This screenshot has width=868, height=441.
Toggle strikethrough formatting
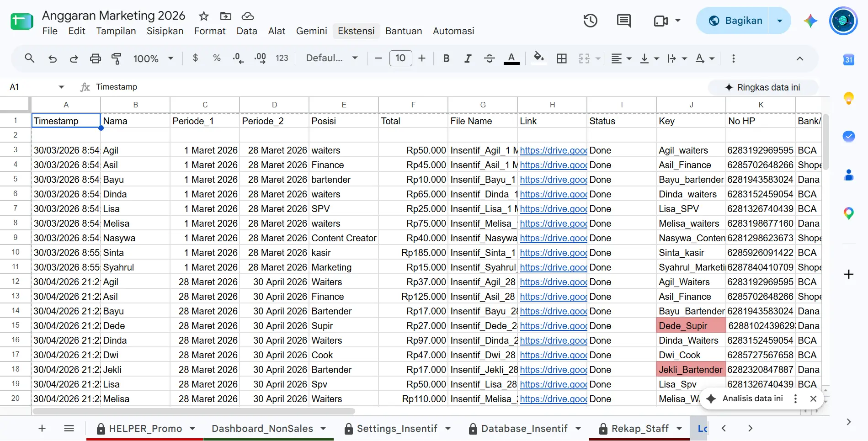coord(489,58)
